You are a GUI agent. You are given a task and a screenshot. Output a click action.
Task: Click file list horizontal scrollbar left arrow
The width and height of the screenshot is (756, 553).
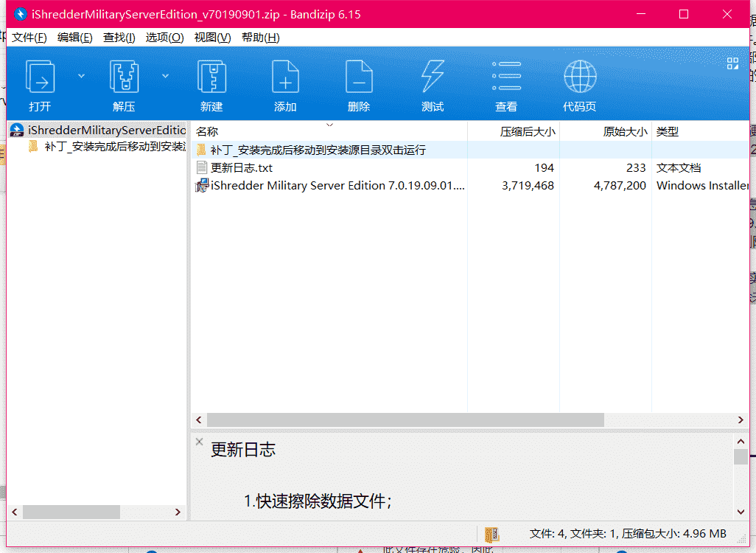click(x=199, y=420)
